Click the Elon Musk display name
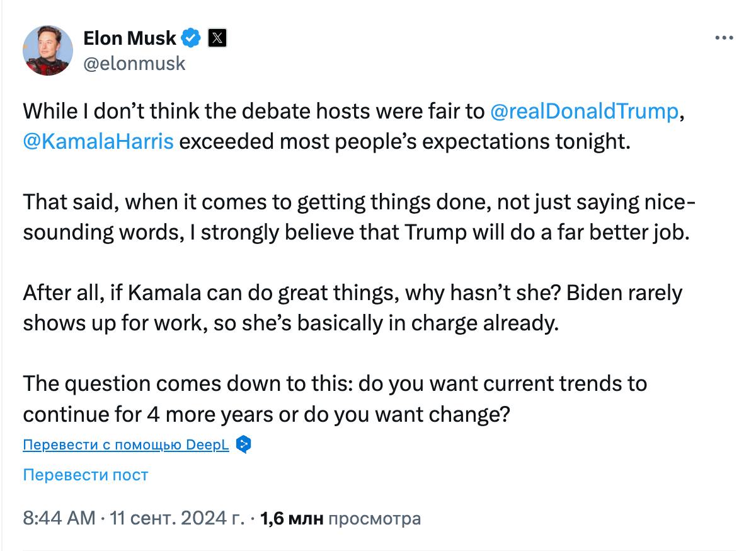Screen dimensions: 756x551 pyautogui.click(x=130, y=38)
